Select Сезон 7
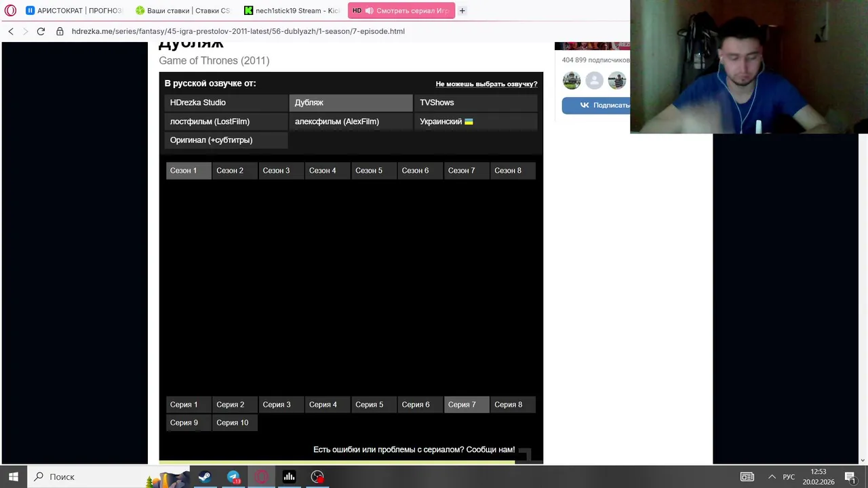The image size is (868, 488). 467,170
